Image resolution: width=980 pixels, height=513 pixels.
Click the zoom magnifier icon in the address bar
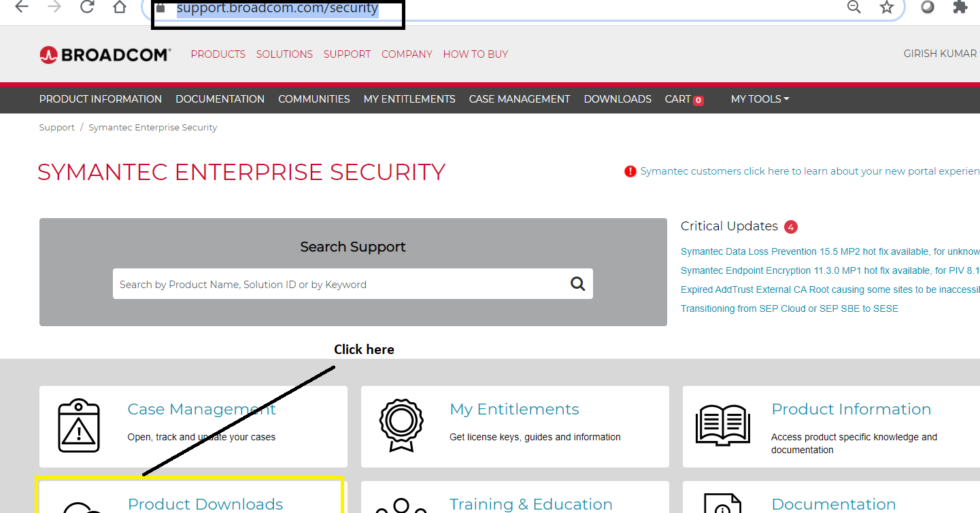pyautogui.click(x=854, y=7)
